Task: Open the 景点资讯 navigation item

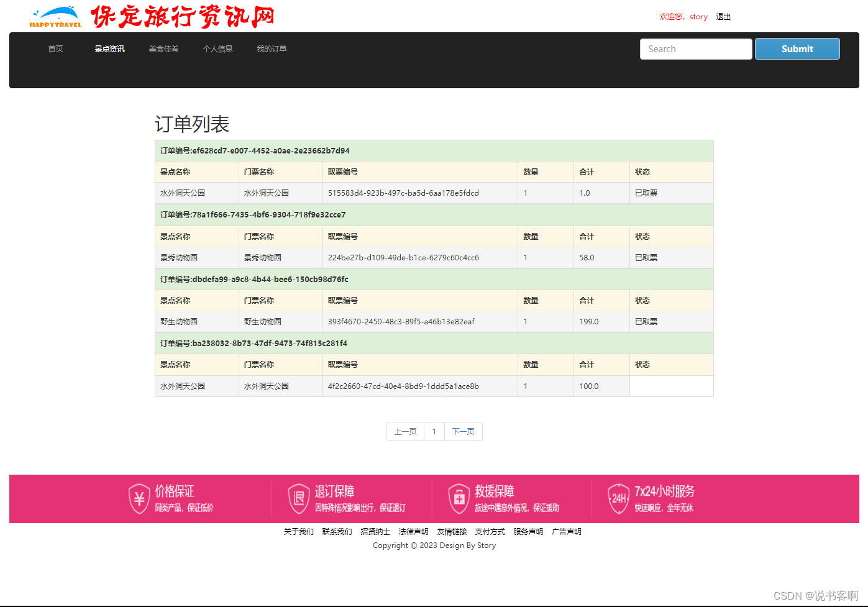Action: coord(110,49)
